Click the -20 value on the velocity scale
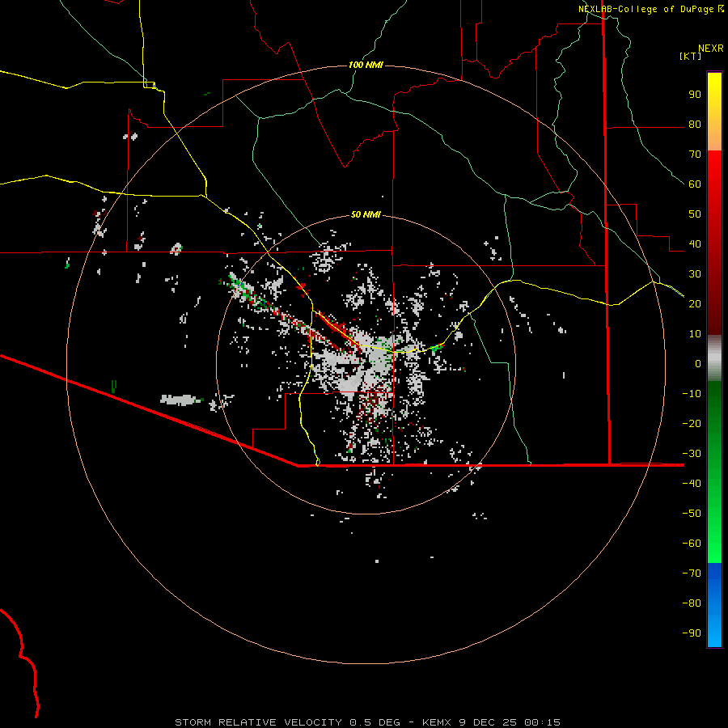The image size is (728, 728). pyautogui.click(x=692, y=423)
